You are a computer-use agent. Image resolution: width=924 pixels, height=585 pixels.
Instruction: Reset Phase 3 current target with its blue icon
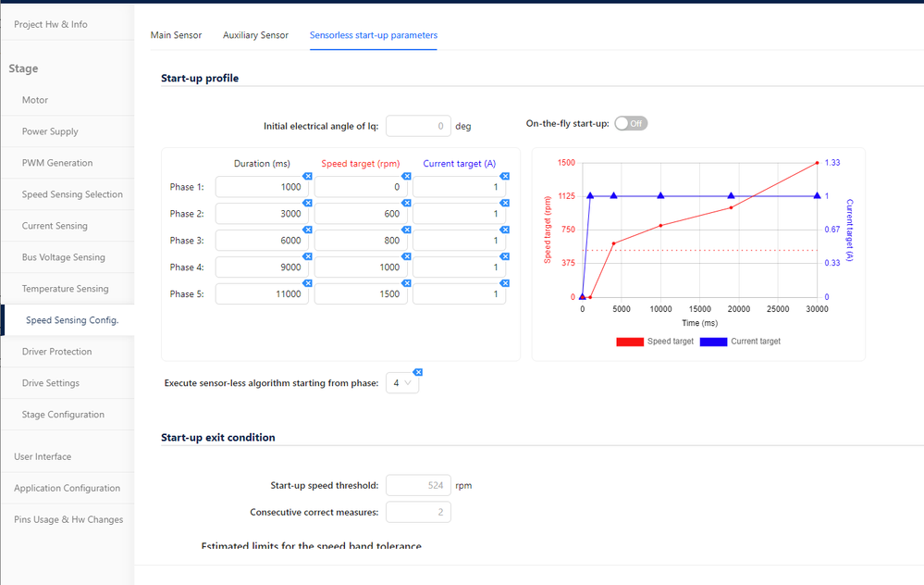tap(505, 230)
